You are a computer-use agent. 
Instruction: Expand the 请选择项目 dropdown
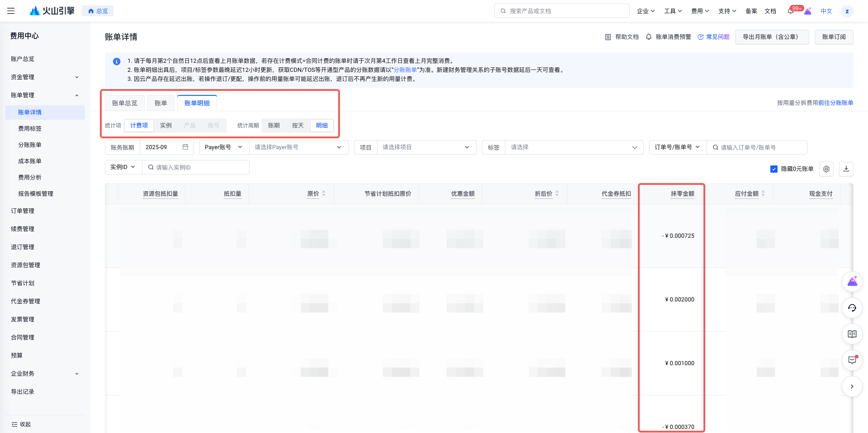pos(426,147)
